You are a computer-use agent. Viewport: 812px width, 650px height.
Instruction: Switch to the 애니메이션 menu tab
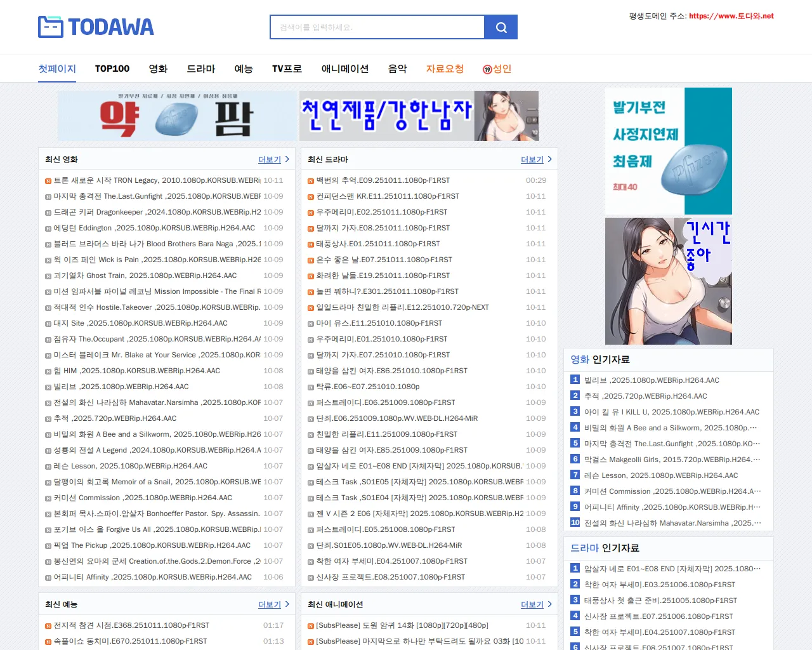coord(344,69)
